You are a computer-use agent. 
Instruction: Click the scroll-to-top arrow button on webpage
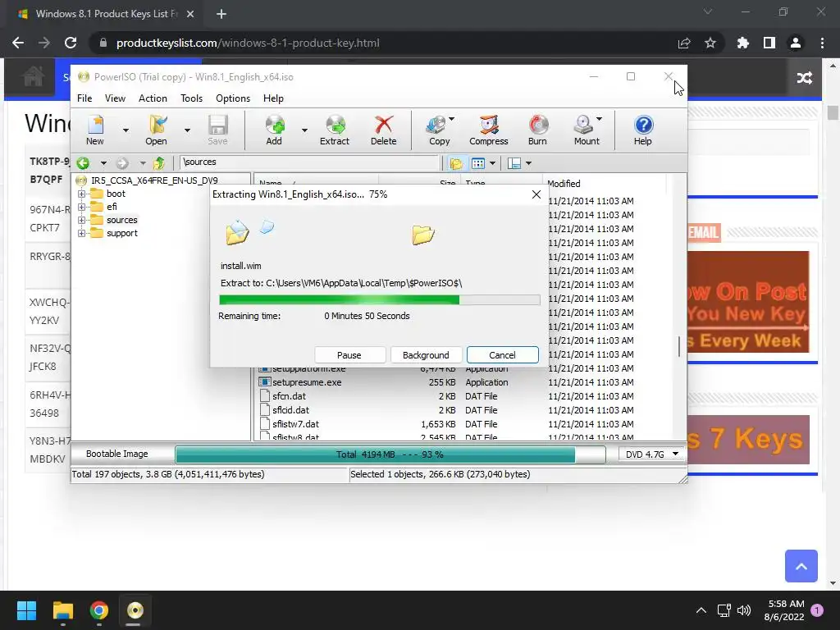pyautogui.click(x=801, y=566)
